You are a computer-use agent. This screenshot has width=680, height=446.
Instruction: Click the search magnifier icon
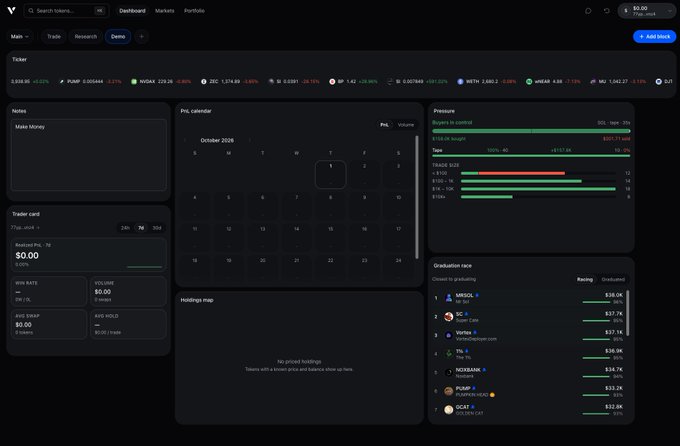pyautogui.click(x=31, y=11)
